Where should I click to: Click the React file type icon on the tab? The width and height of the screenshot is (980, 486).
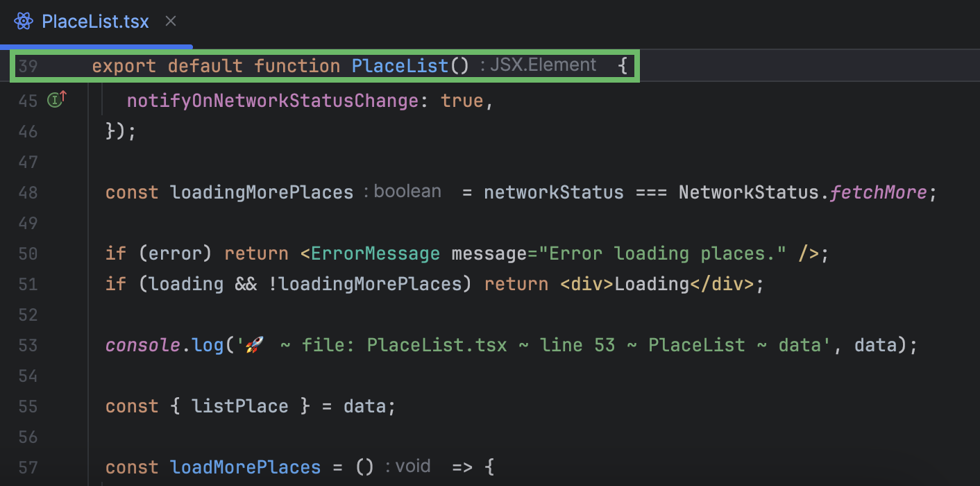[x=23, y=21]
